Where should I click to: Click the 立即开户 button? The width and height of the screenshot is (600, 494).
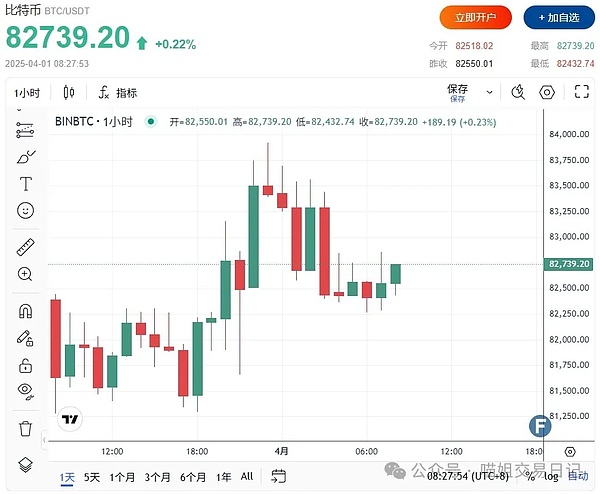tap(476, 17)
